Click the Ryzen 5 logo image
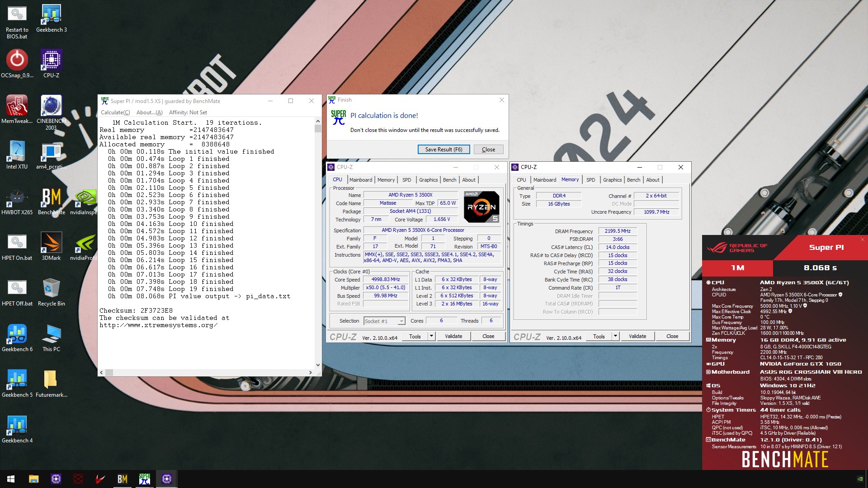 point(481,207)
